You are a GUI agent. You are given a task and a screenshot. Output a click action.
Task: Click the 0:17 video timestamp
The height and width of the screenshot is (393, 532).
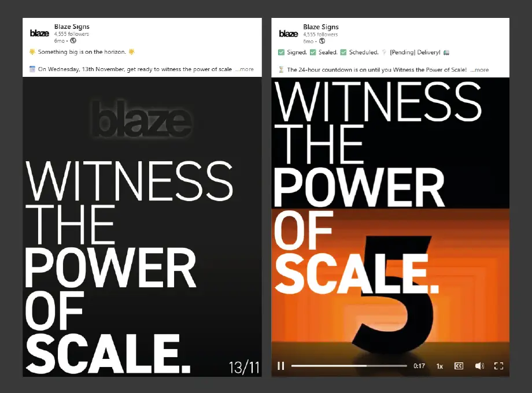click(x=419, y=366)
